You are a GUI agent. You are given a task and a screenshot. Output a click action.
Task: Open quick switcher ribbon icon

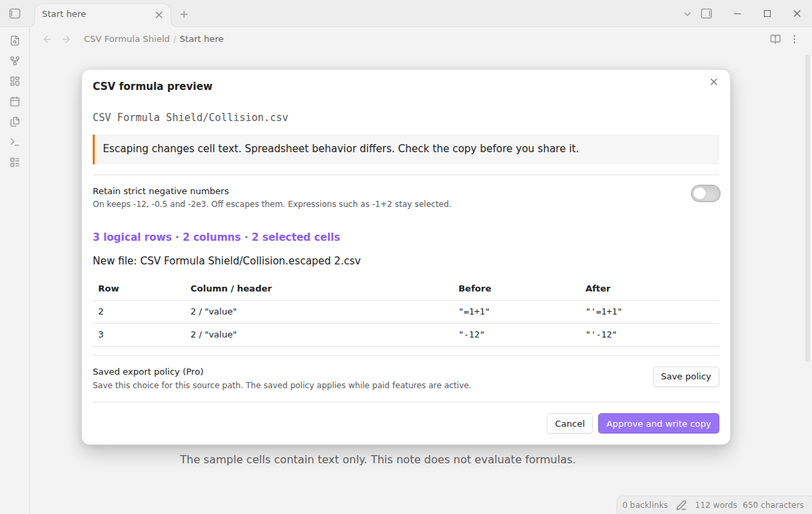(x=15, y=41)
